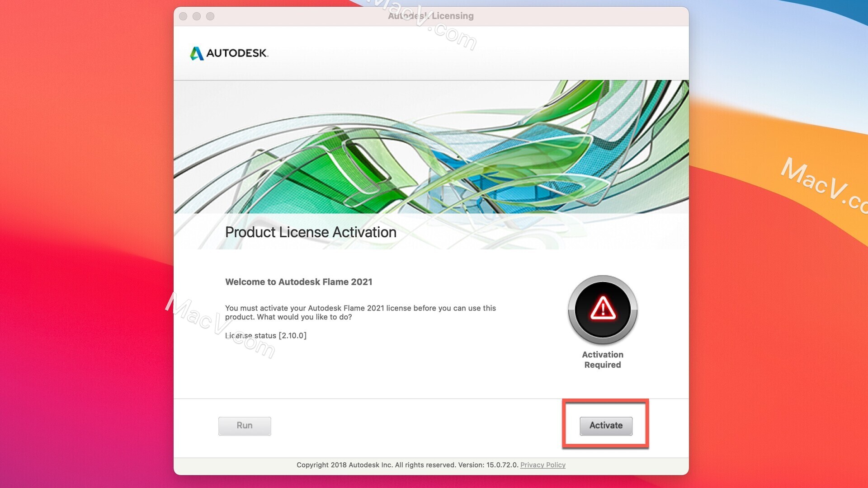Close the Autodesk Licensing window
Image resolution: width=868 pixels, height=488 pixels.
click(x=183, y=16)
